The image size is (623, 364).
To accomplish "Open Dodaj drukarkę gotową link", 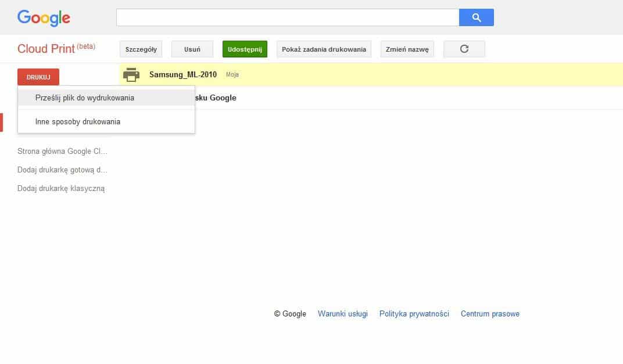I will pyautogui.click(x=62, y=170).
